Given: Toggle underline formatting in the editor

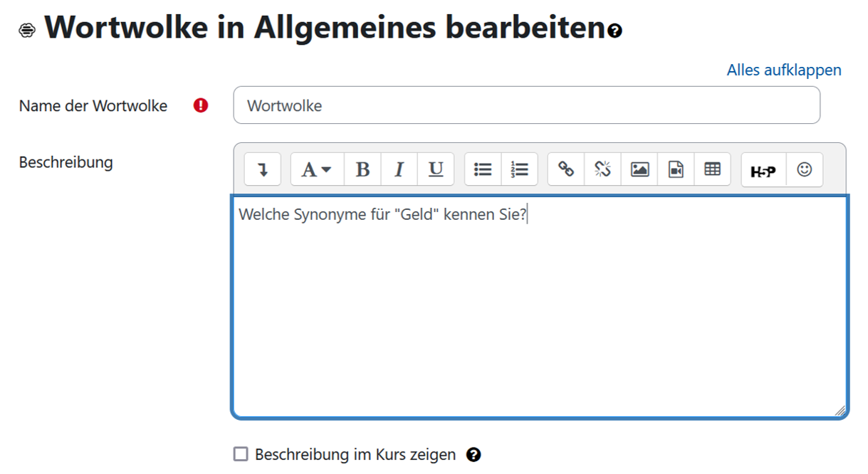Looking at the screenshot, I should [434, 169].
